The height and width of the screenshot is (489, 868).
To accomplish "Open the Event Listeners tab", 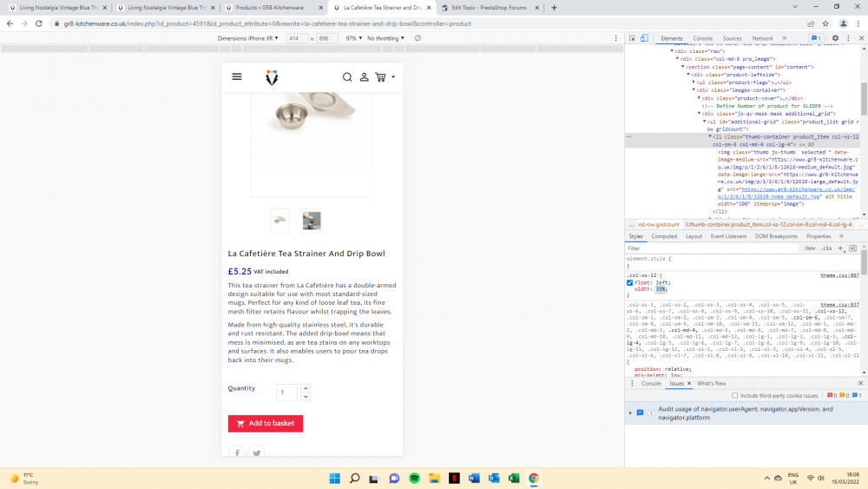I will (728, 236).
